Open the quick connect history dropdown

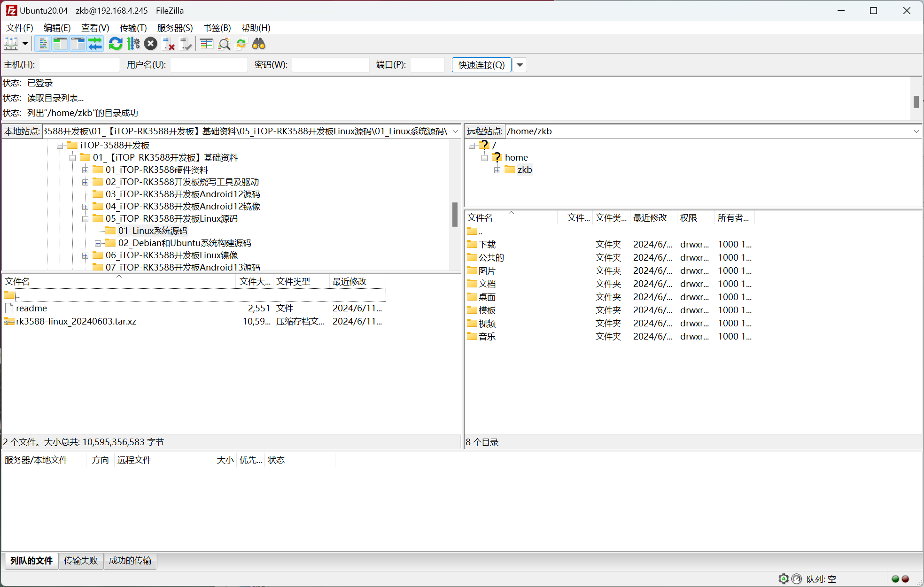click(x=520, y=65)
